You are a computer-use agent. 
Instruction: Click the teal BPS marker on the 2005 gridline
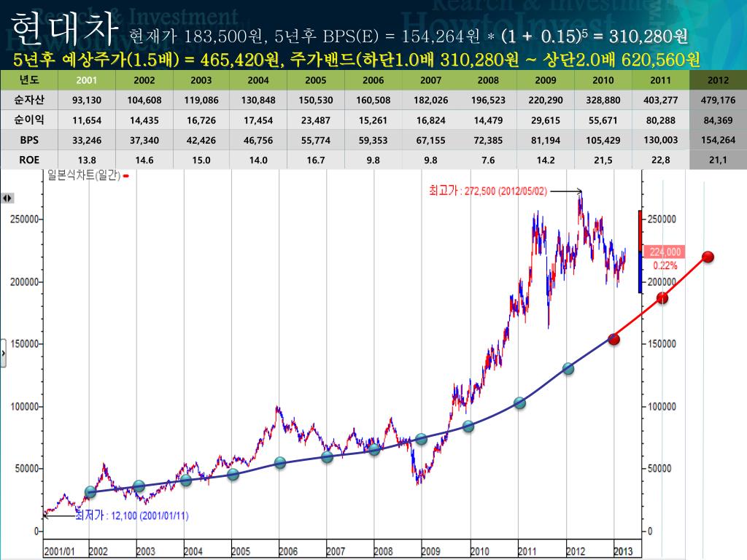click(x=233, y=474)
